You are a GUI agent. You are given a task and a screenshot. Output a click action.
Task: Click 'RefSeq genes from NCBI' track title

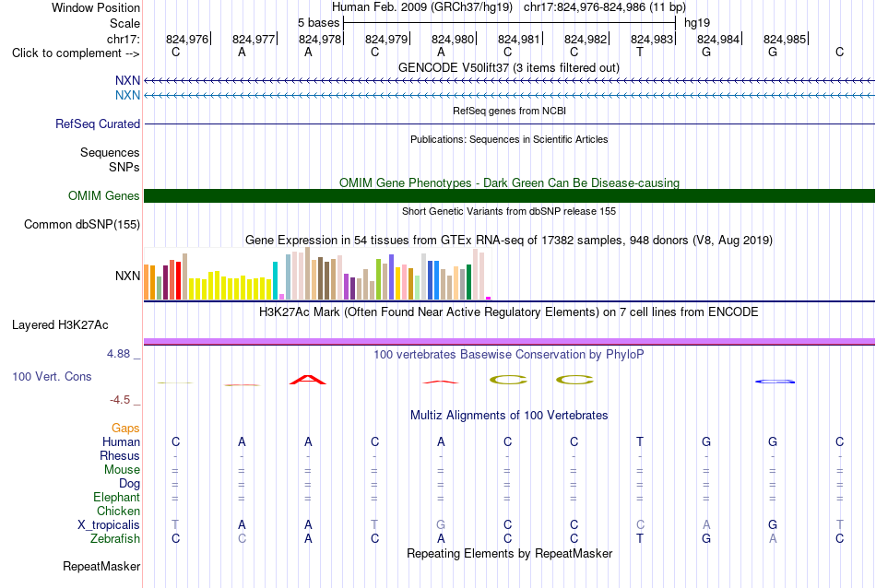coord(509,111)
